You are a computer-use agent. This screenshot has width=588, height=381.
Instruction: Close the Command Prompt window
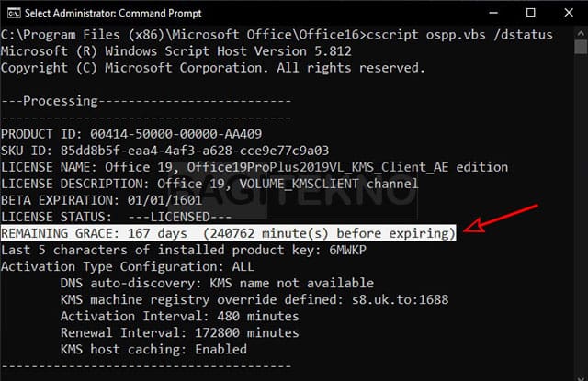pos(569,13)
